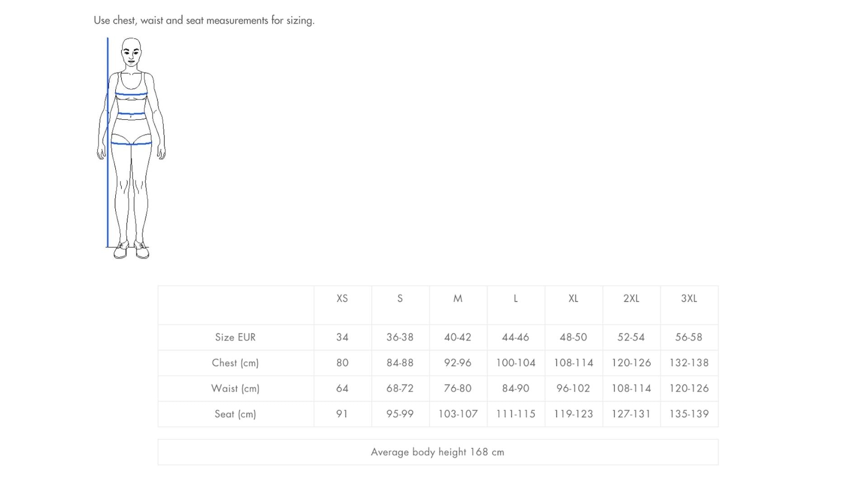Click the XL size column header
The height and width of the screenshot is (488, 868).
[573, 299]
